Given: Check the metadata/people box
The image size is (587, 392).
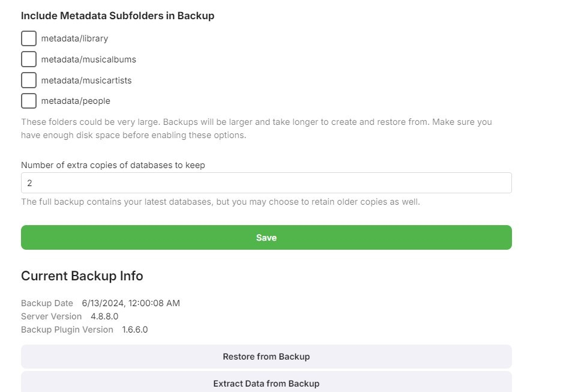Looking at the screenshot, I should pos(29,101).
